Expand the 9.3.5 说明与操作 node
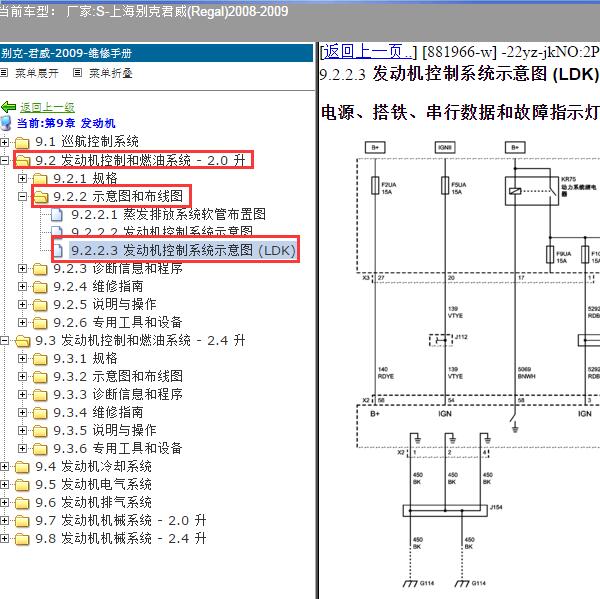This screenshot has width=600, height=599. coord(23,431)
